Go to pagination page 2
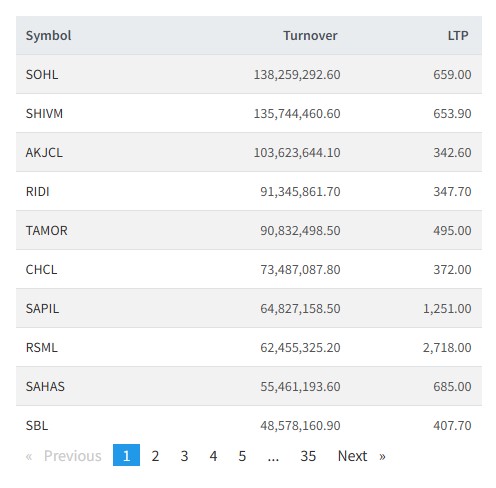Viewport: 496px width, 488px height. click(155, 456)
